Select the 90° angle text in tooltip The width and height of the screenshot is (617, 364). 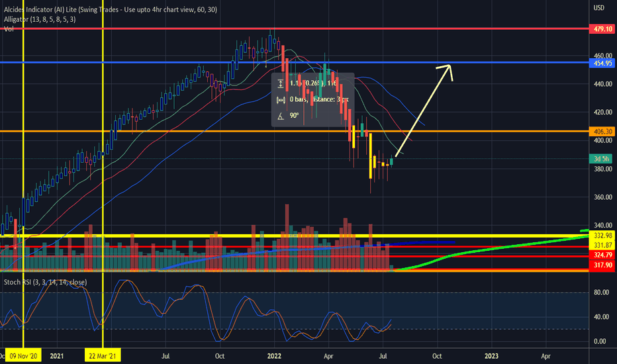pos(295,116)
